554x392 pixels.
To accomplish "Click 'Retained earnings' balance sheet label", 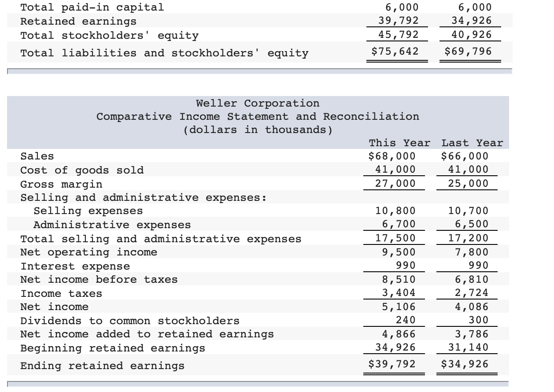I will tap(78, 22).
